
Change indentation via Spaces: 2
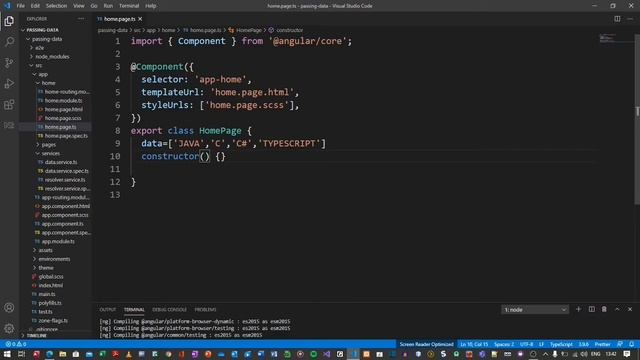(x=504, y=344)
